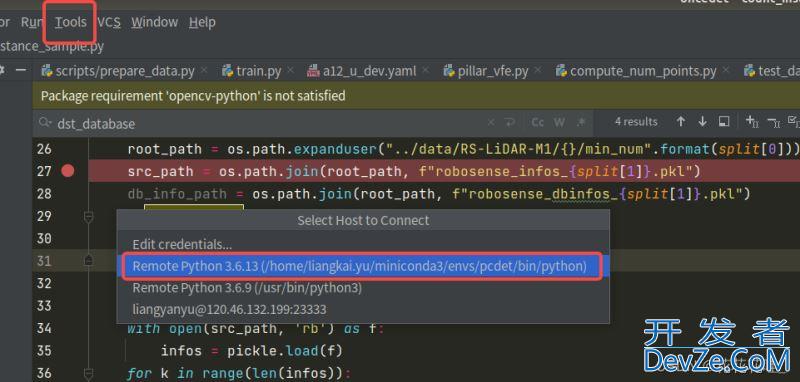Expand fold marker at line 36
The height and width of the screenshot is (382, 800).
tap(88, 373)
